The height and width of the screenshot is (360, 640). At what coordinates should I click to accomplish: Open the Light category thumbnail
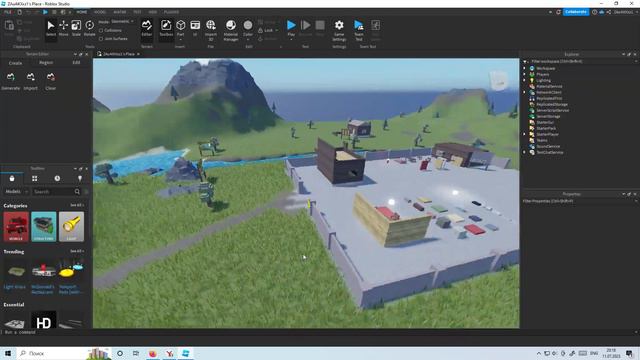tap(71, 227)
